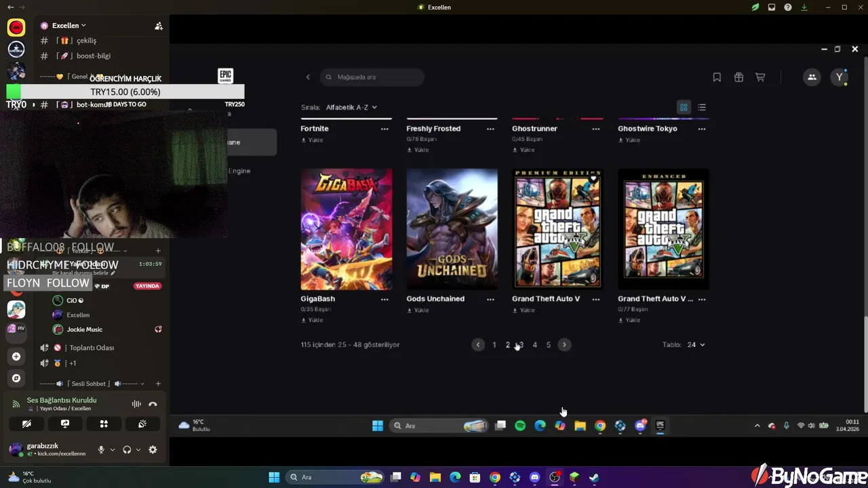Select the GigaBash cover thumbnail
868x488 pixels.
point(347,229)
